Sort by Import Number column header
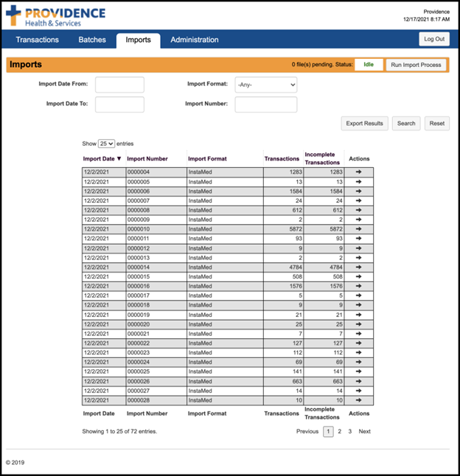 [147, 158]
